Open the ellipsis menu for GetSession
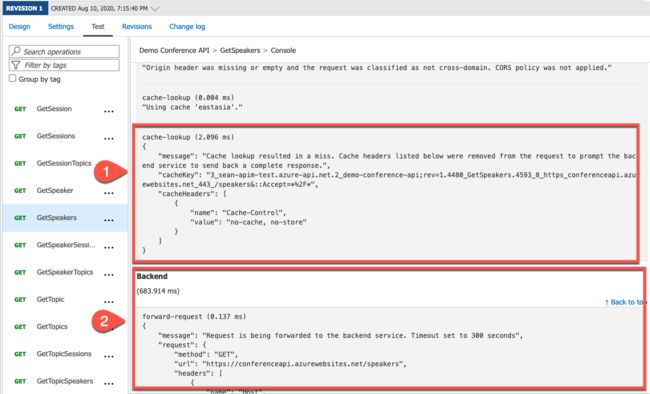The height and width of the screenshot is (394, 650). click(x=109, y=111)
